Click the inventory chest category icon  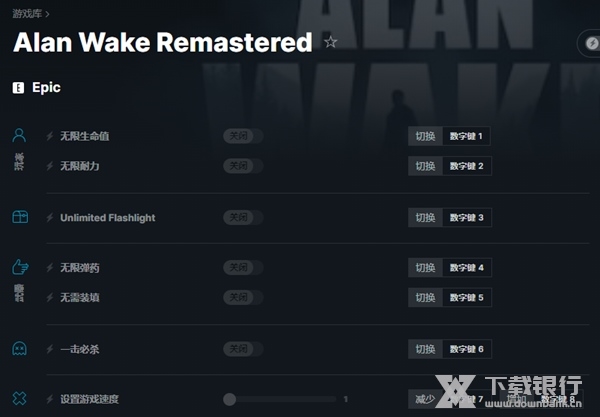(20, 217)
